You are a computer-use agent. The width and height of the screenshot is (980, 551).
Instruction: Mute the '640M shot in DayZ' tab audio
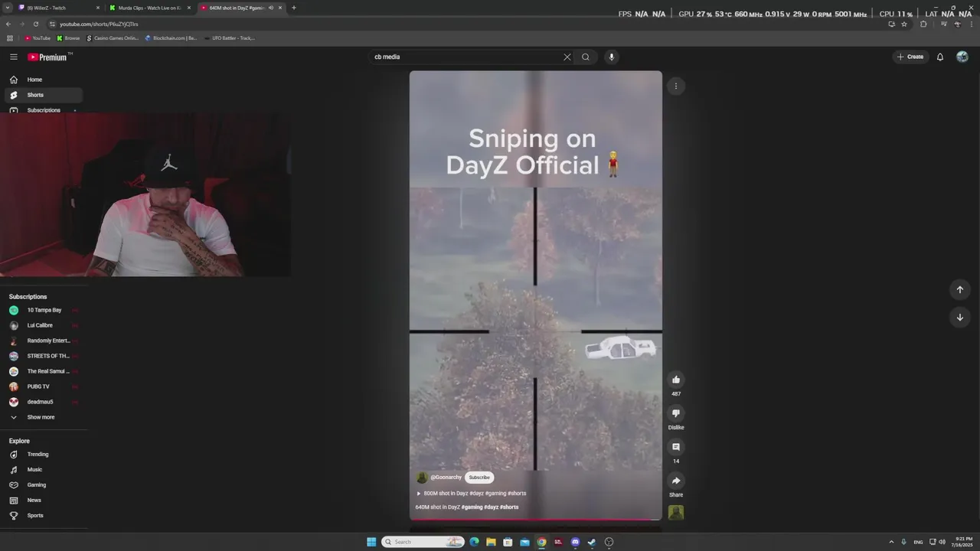(271, 8)
